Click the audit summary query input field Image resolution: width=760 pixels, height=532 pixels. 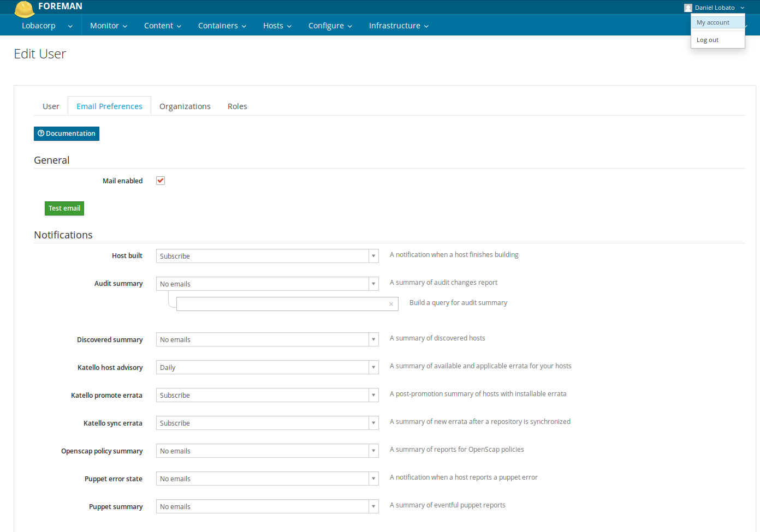coord(281,304)
